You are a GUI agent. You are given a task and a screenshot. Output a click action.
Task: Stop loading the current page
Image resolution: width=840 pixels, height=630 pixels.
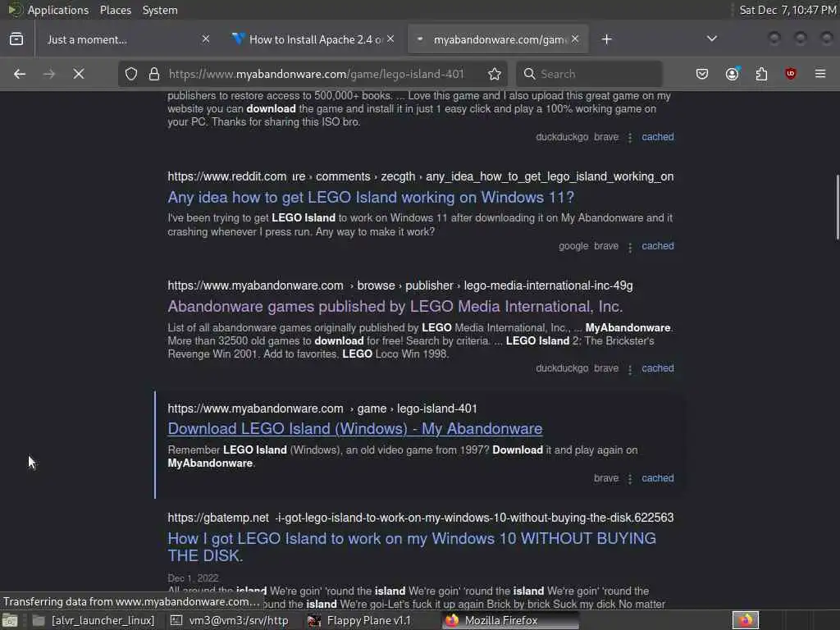pos(79,74)
